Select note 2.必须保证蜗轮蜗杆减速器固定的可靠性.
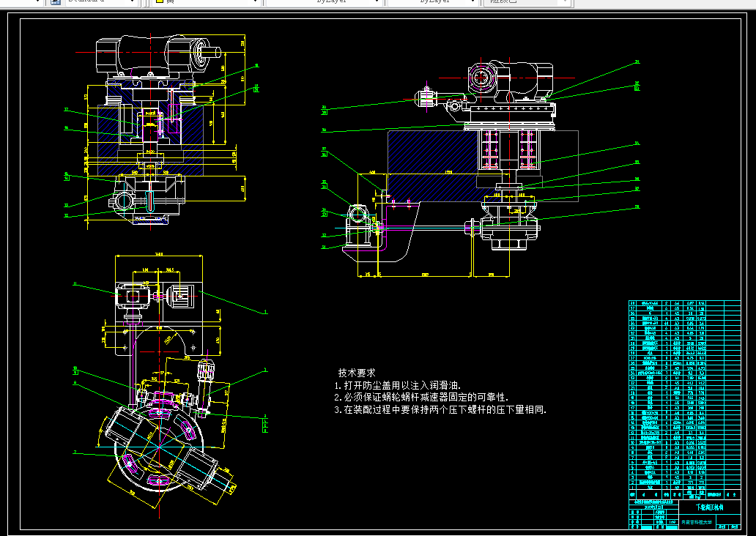The image size is (756, 536). [x=421, y=397]
